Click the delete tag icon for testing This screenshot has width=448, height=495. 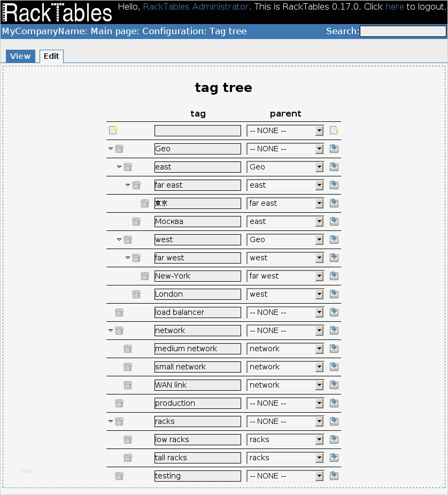tap(119, 476)
